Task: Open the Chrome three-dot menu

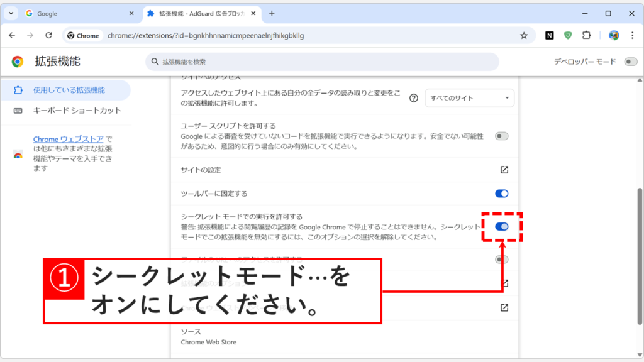Action: tap(633, 35)
